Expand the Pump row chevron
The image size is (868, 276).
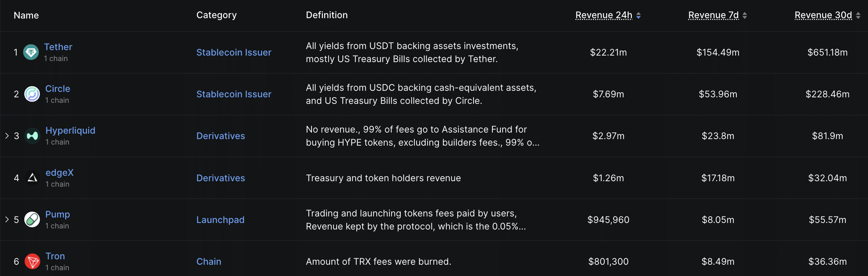pos(7,219)
